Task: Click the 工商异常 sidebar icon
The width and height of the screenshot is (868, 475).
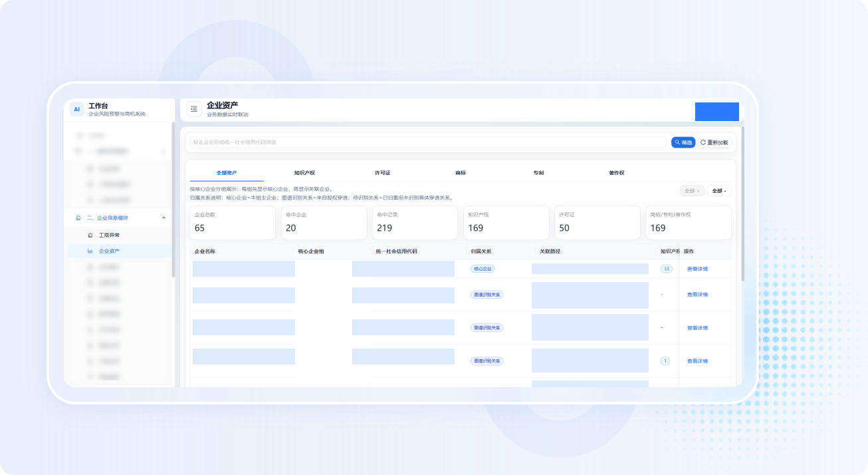Action: pyautogui.click(x=90, y=235)
